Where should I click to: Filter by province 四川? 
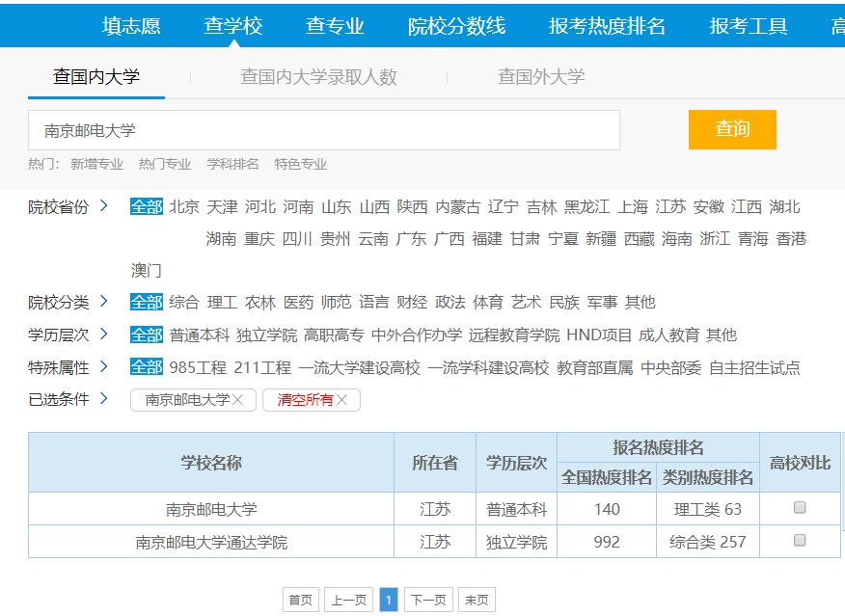(297, 238)
